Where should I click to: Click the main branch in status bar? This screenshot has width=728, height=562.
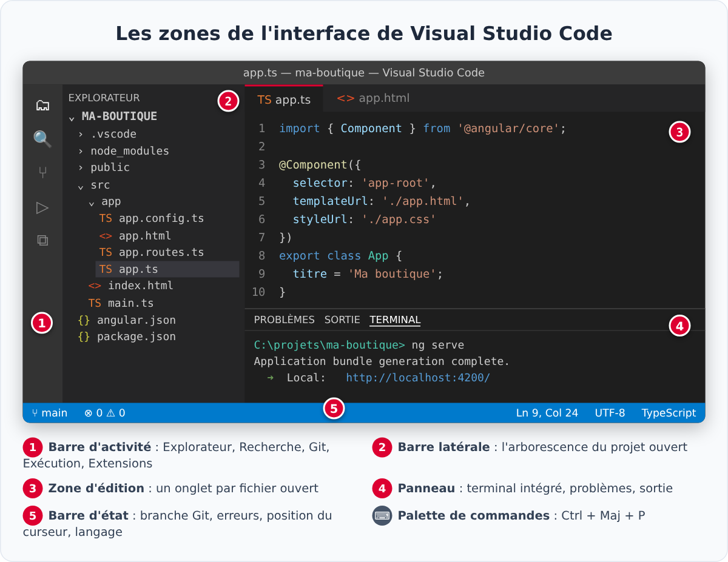point(50,413)
